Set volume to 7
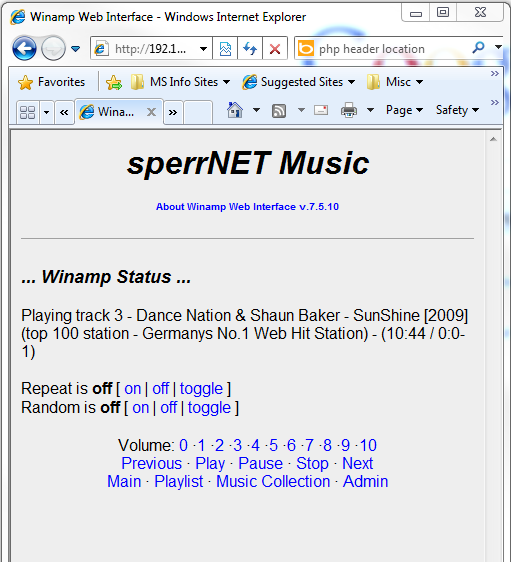The height and width of the screenshot is (562, 511). [309, 446]
